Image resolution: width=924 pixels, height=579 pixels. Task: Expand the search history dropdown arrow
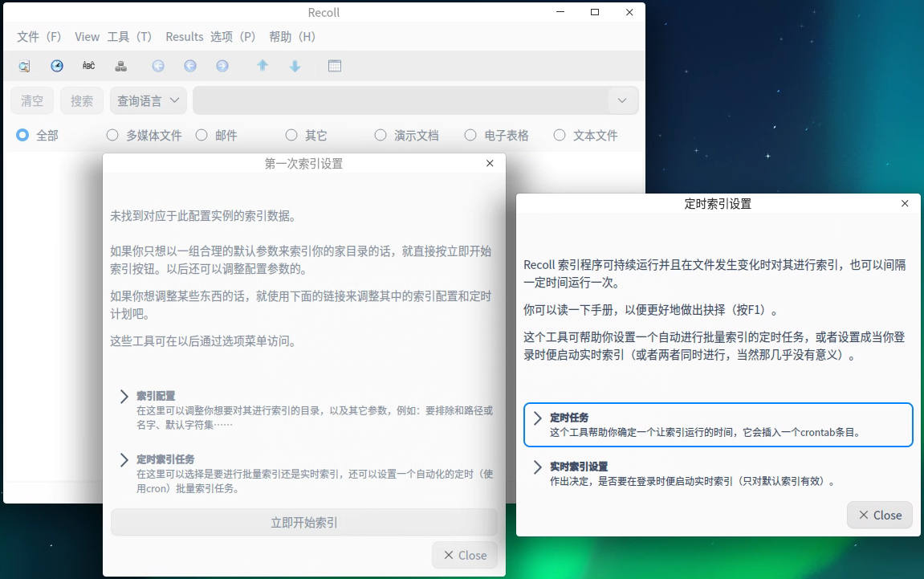[x=621, y=101]
